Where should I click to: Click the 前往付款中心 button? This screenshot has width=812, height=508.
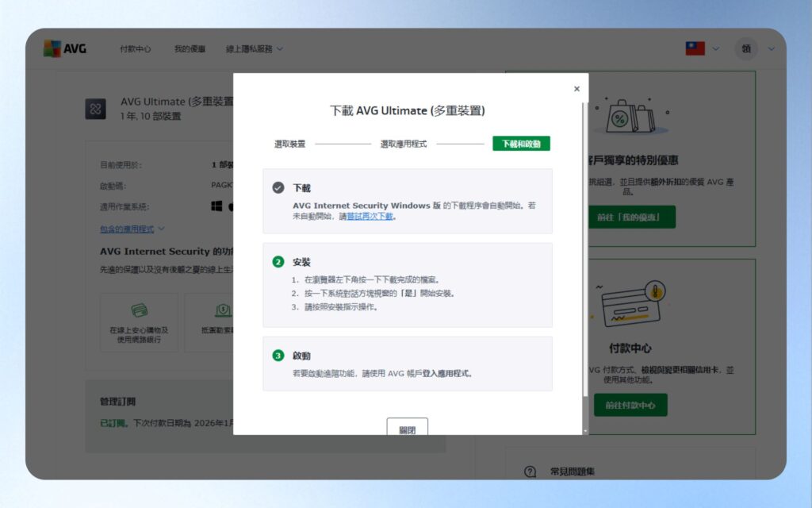(x=630, y=405)
